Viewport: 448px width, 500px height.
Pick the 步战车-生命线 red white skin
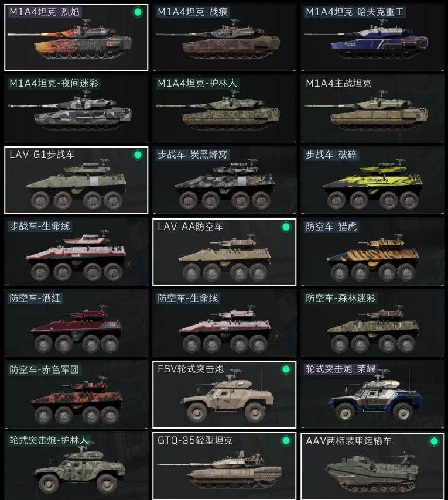pyautogui.click(x=76, y=252)
